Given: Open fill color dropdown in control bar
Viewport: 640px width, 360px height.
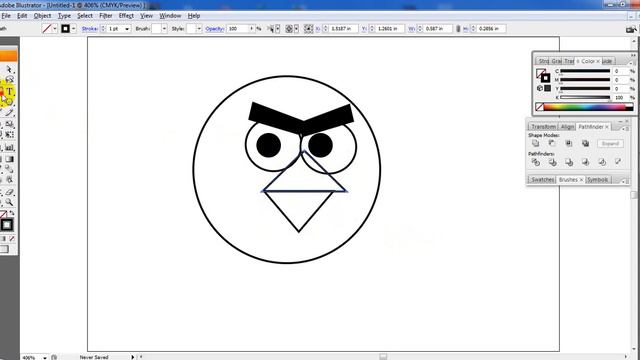Looking at the screenshot, I should coord(54,29).
